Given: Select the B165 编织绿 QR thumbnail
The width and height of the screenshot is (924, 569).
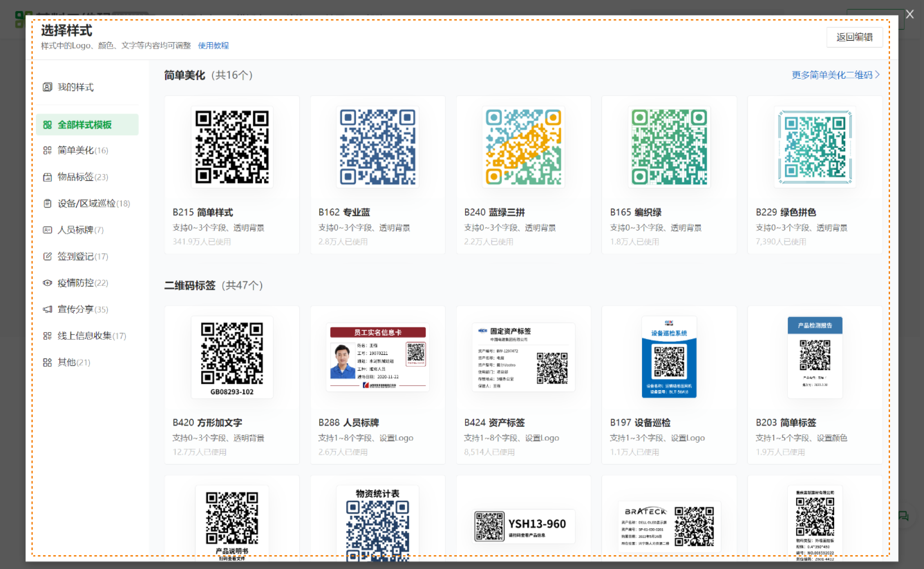Looking at the screenshot, I should click(x=669, y=147).
